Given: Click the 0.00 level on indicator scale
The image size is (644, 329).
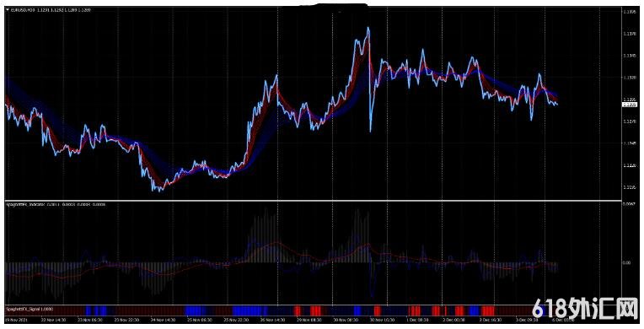Looking at the screenshot, I should [627, 262].
